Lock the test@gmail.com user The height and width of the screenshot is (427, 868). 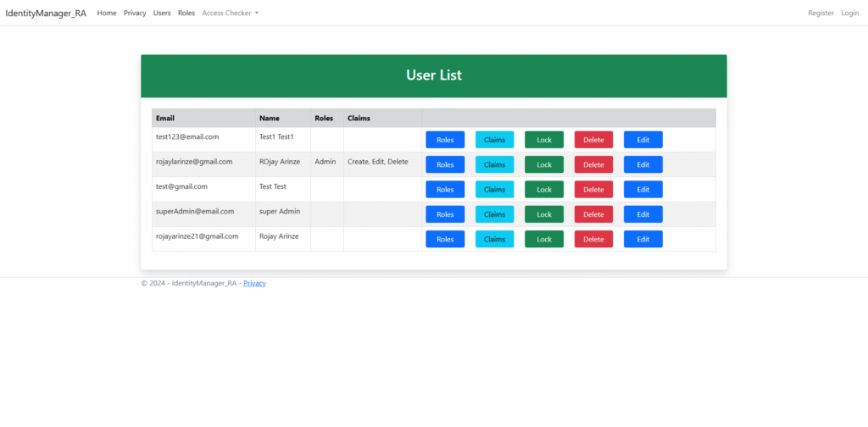(x=544, y=190)
